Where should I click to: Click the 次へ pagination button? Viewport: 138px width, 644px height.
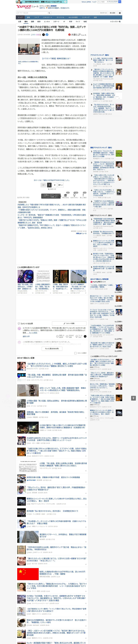[60, 185]
